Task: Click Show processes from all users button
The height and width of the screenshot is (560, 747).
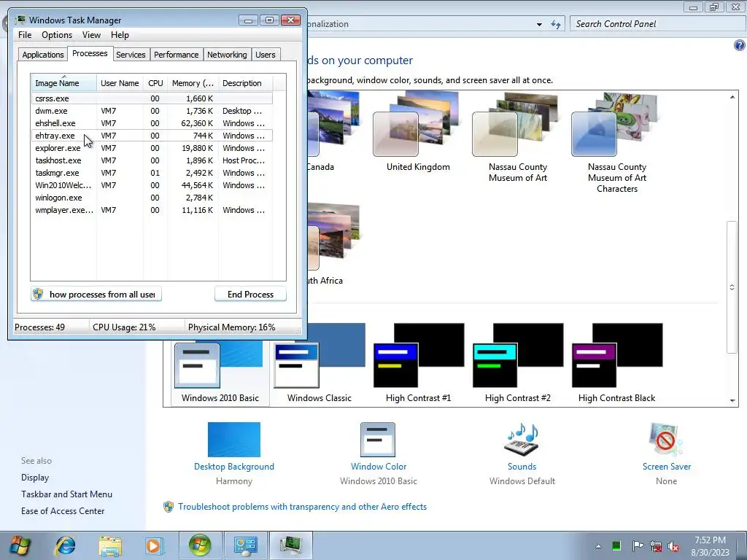Action: click(96, 295)
